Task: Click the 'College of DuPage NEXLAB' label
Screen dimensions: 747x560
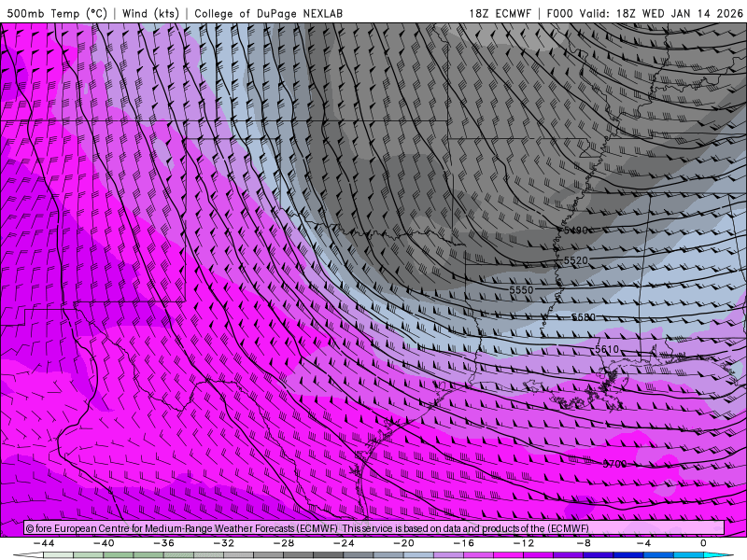Action: tap(268, 13)
